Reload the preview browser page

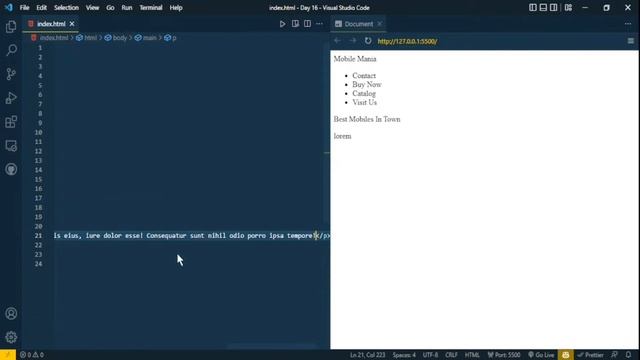coord(368,41)
